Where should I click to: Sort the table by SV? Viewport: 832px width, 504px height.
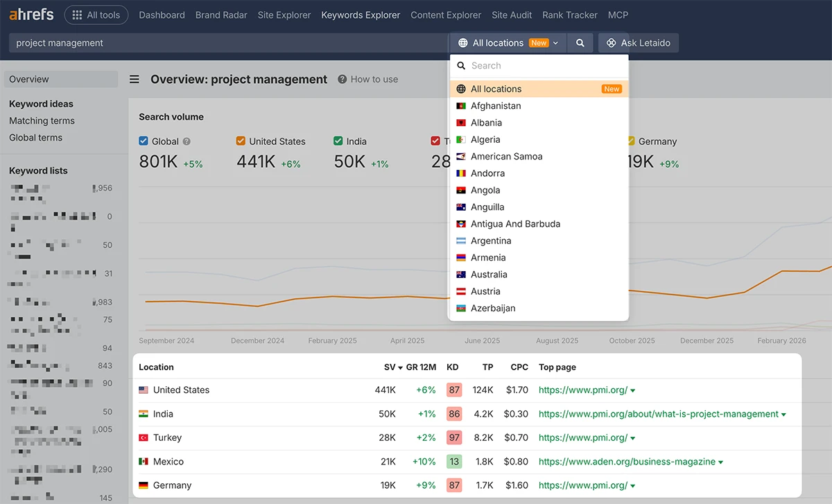point(393,367)
